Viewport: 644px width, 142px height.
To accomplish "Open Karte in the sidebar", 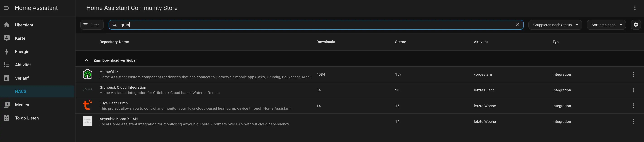I will point(37,38).
